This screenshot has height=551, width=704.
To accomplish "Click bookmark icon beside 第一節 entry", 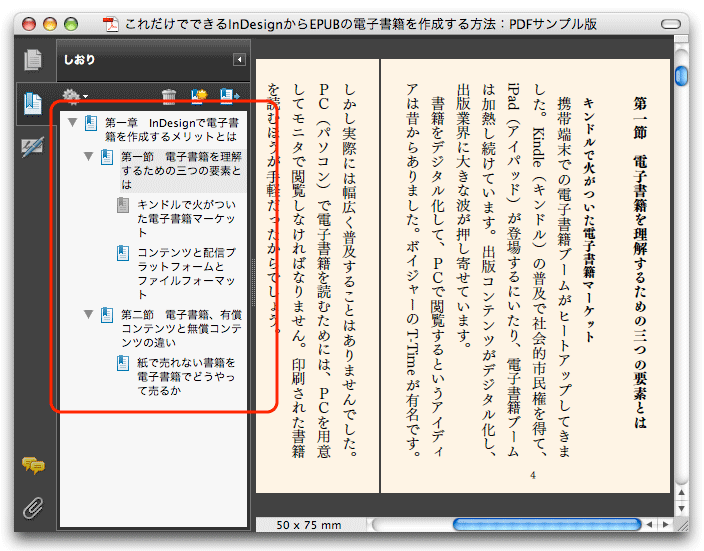I will 107,157.
